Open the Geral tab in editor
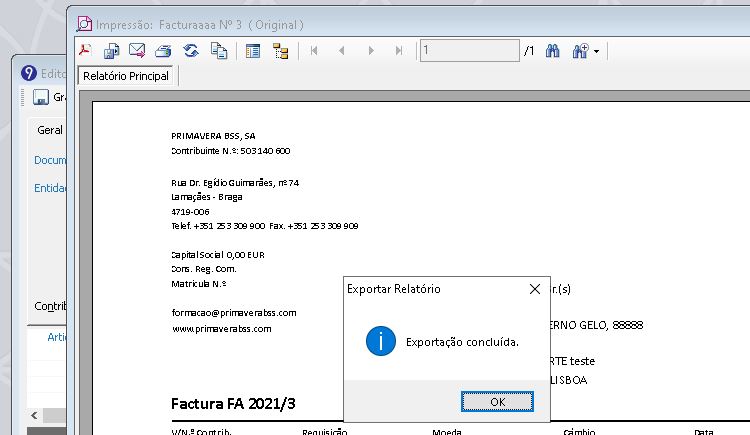The image size is (750, 435). (x=49, y=130)
